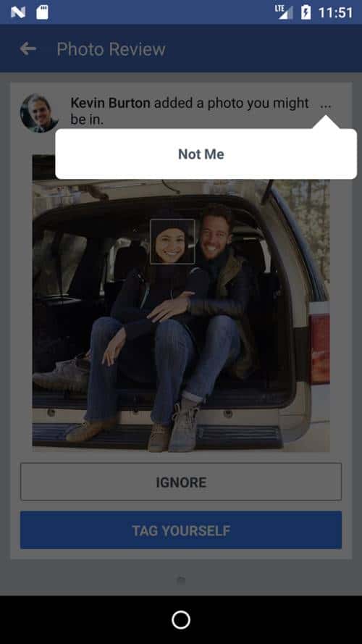Tap the battery charging icon
This screenshot has width=362, height=644.
pos(306,12)
